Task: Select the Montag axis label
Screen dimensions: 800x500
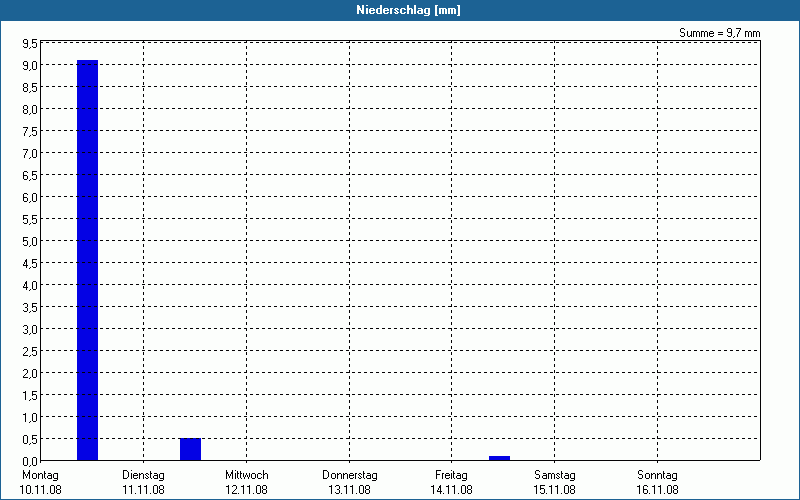Action: (x=40, y=475)
